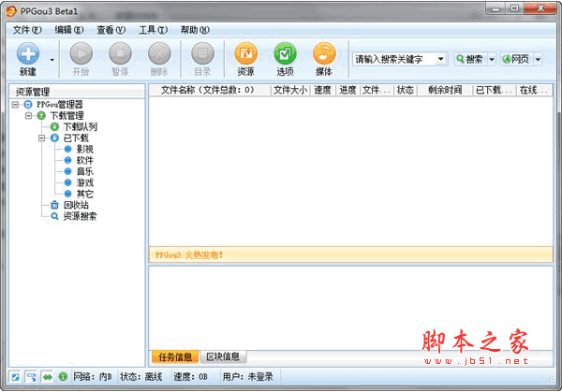Image resolution: width=562 pixels, height=392 pixels.
Task: Click the 用户: 未登录 status text
Action: tap(247, 377)
